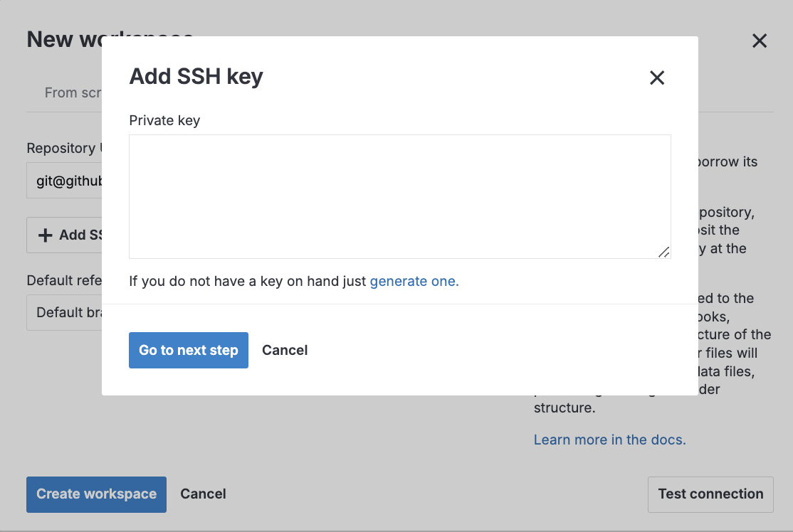Click the Repository URL field with git@github
Screen dimensions: 793x532
(64, 180)
